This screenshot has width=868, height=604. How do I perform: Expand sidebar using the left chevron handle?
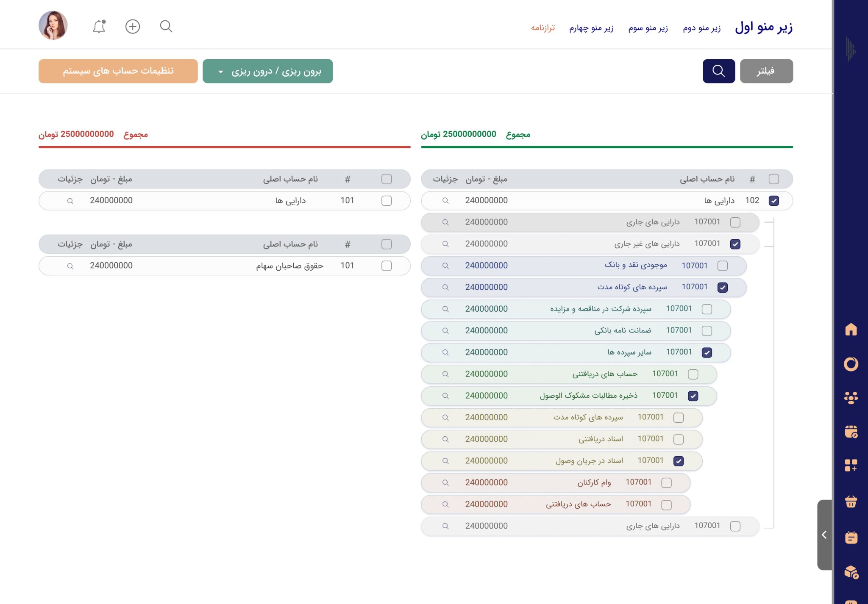pos(824,535)
